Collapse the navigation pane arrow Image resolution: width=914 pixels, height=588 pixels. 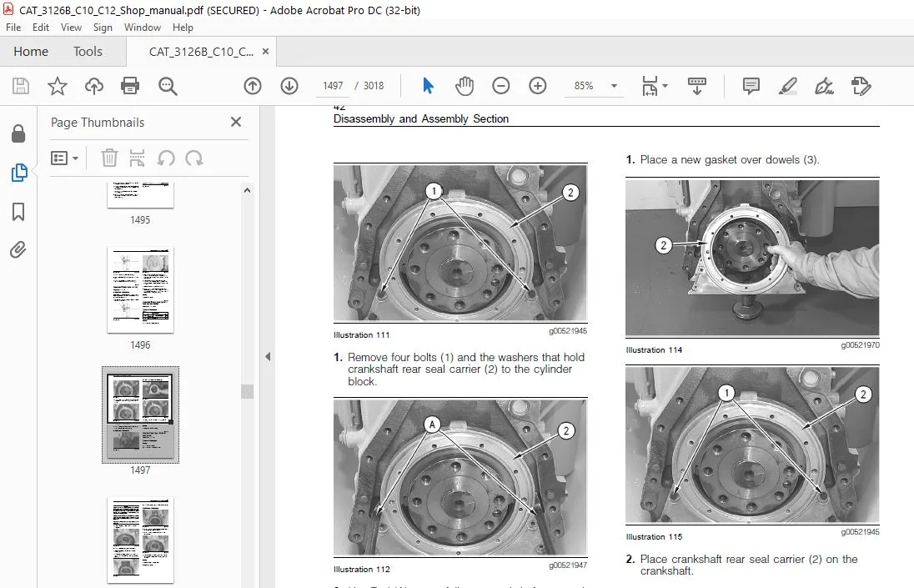pos(268,357)
